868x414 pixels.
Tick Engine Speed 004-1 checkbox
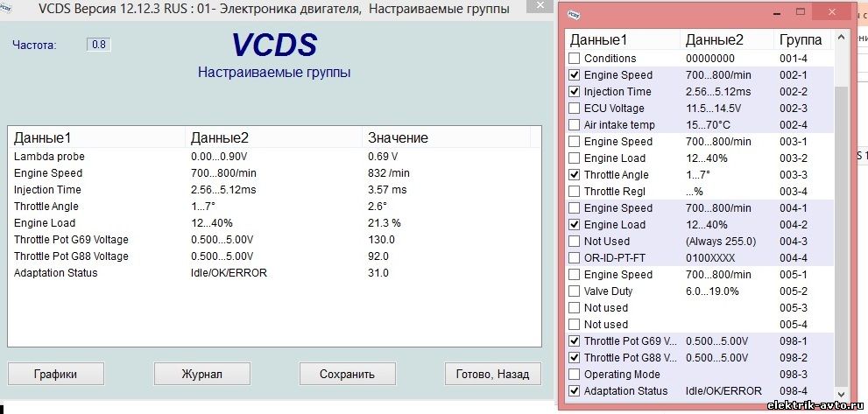click(x=575, y=208)
